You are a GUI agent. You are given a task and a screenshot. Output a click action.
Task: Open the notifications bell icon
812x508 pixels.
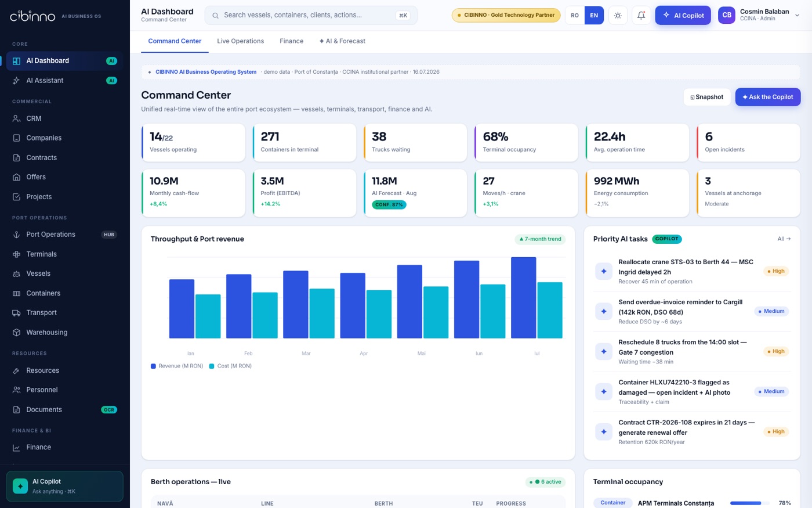pyautogui.click(x=641, y=15)
